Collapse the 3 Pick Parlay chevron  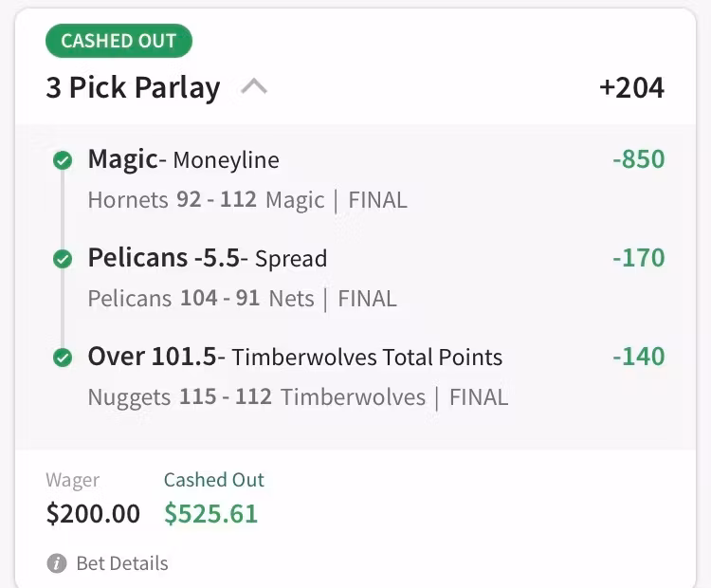(254, 87)
